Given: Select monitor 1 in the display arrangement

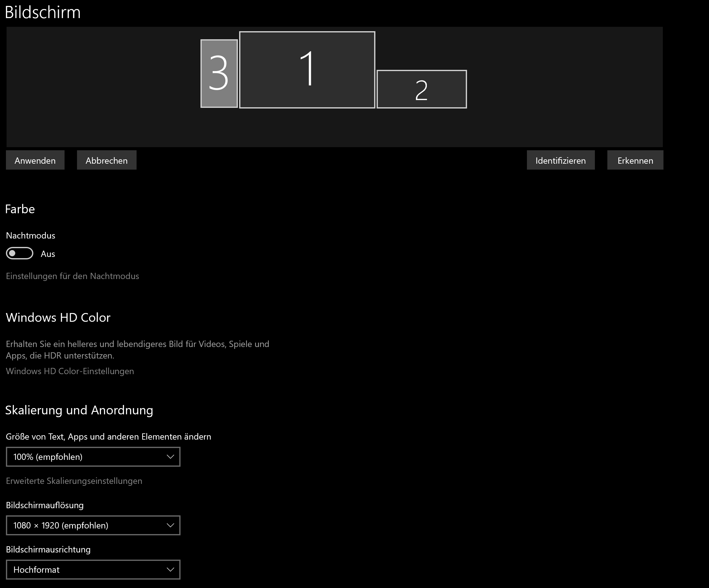Looking at the screenshot, I should pos(306,69).
